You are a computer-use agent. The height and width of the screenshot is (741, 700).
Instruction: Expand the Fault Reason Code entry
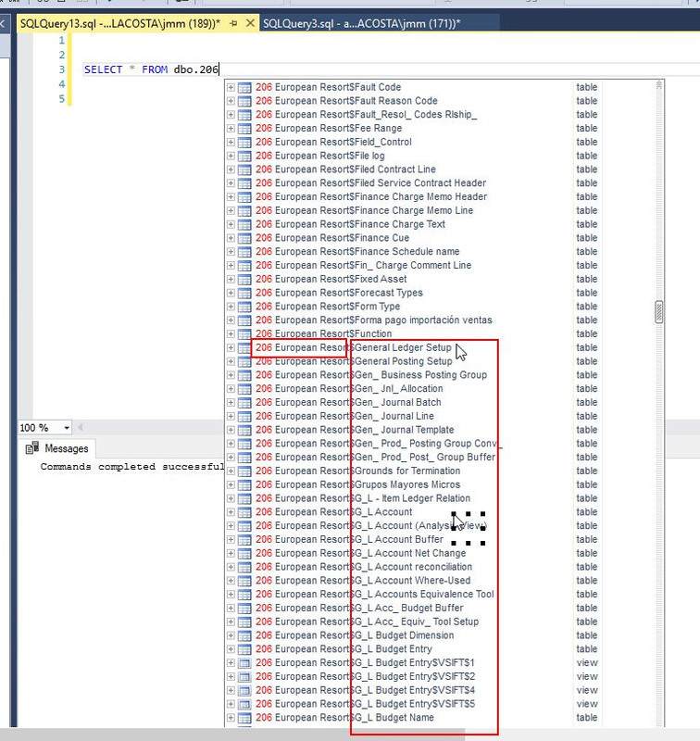click(231, 101)
